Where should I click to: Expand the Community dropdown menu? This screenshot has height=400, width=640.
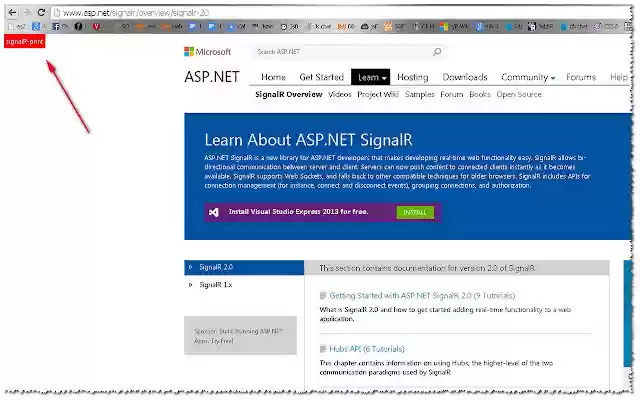point(528,77)
